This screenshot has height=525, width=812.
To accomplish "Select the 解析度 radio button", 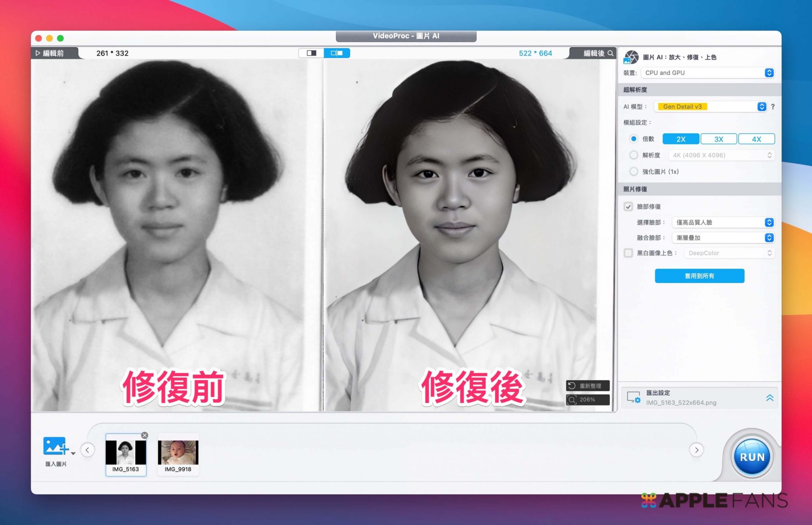I will tap(634, 155).
